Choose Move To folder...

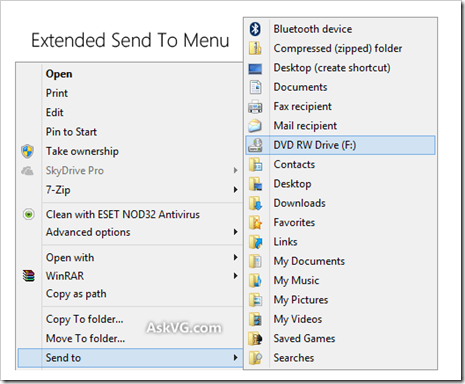pyautogui.click(x=85, y=339)
